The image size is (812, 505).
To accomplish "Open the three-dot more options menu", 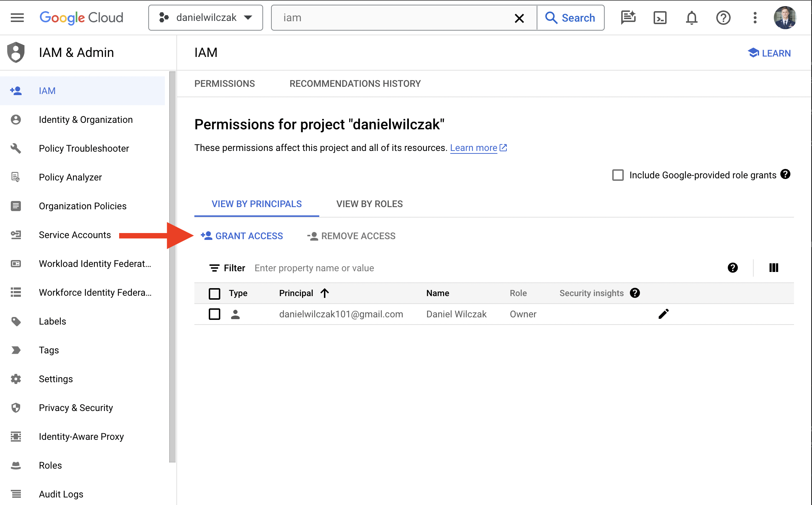I will [x=755, y=18].
